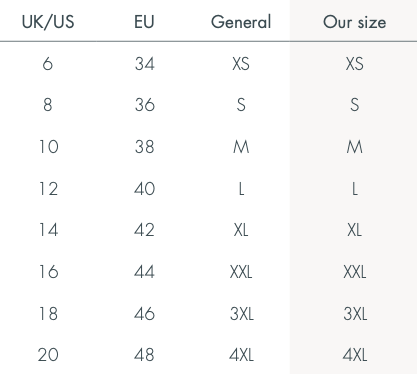Select Our size S cell
Screen dimensions: 417x374
pyautogui.click(x=355, y=105)
